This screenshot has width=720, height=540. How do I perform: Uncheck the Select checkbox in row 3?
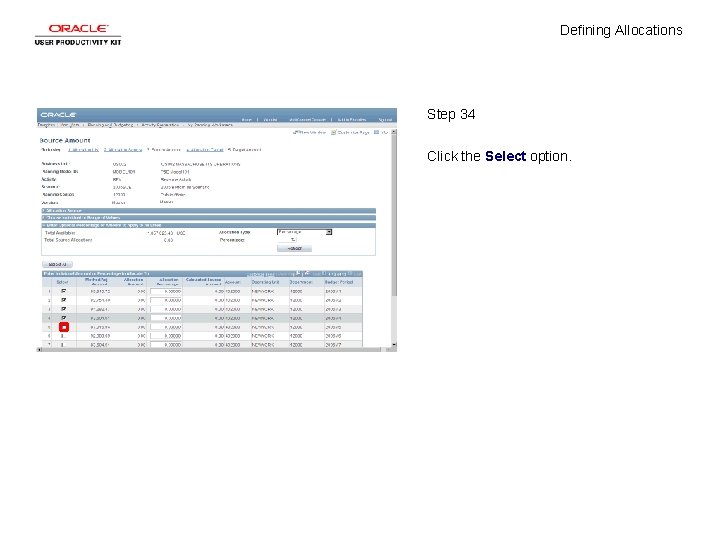63,309
